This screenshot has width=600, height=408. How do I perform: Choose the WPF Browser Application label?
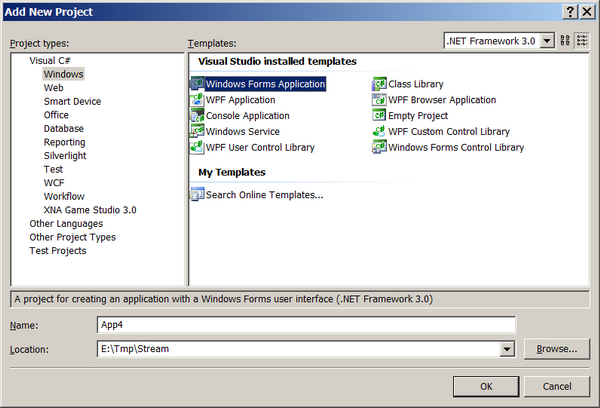pyautogui.click(x=442, y=100)
